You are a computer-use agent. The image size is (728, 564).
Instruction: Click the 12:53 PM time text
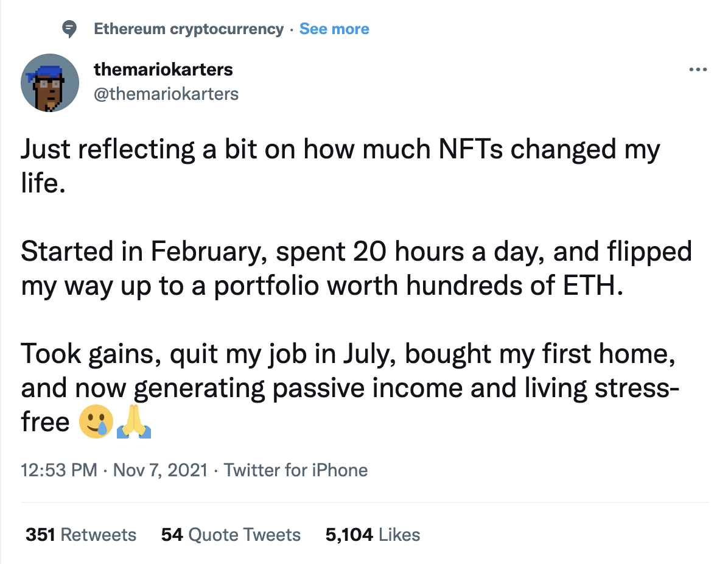pyautogui.click(x=58, y=470)
